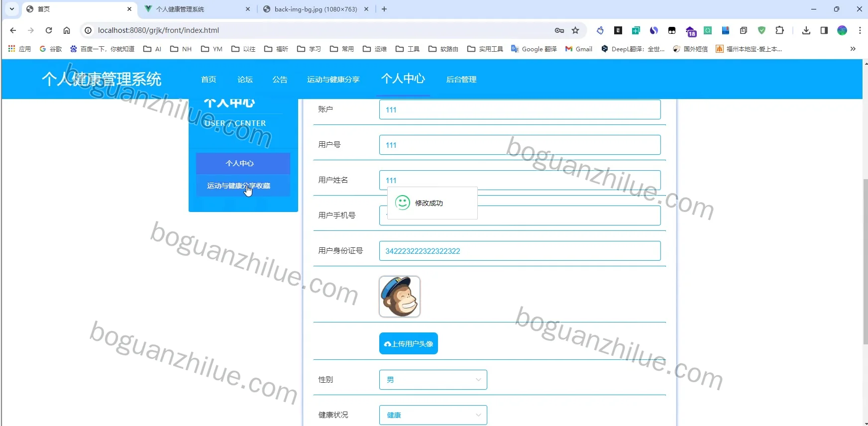Click the monkey avatar thumbnail
This screenshot has height=426, width=868.
[400, 297]
